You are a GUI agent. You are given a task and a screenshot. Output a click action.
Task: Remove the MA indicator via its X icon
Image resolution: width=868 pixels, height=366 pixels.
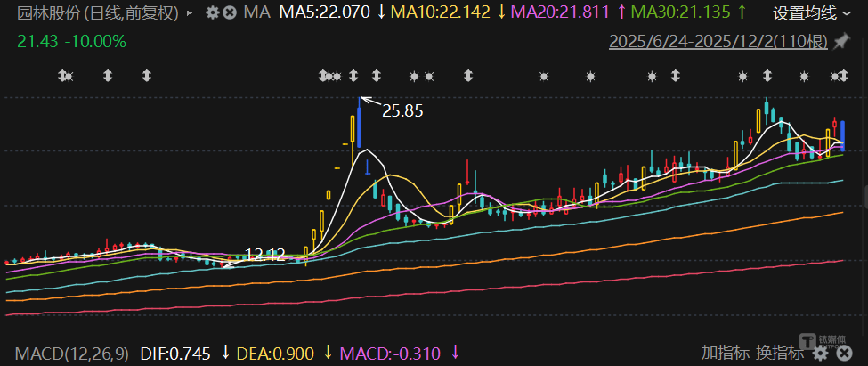pos(230,13)
